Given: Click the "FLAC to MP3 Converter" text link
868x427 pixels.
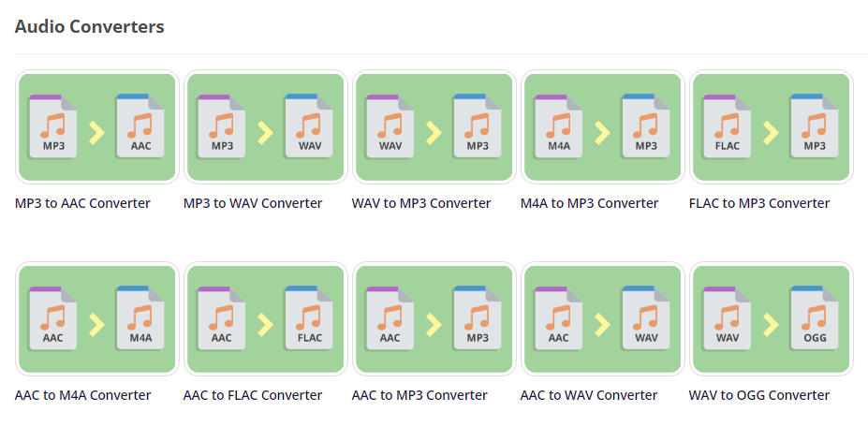Looking at the screenshot, I should tap(759, 203).
